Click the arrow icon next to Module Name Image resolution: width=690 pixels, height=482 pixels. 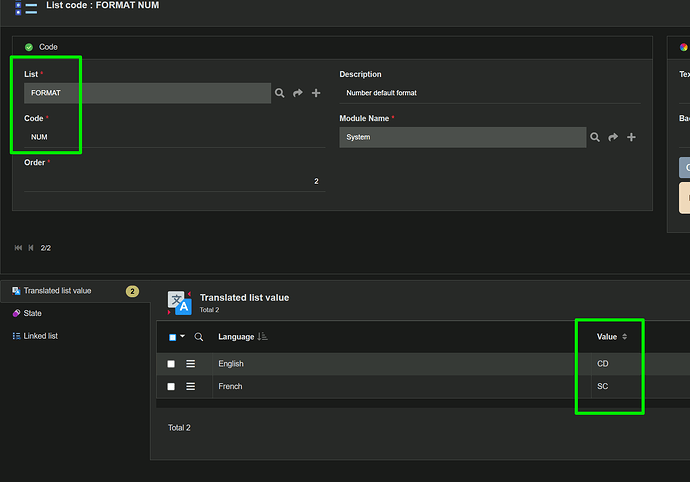(x=613, y=137)
